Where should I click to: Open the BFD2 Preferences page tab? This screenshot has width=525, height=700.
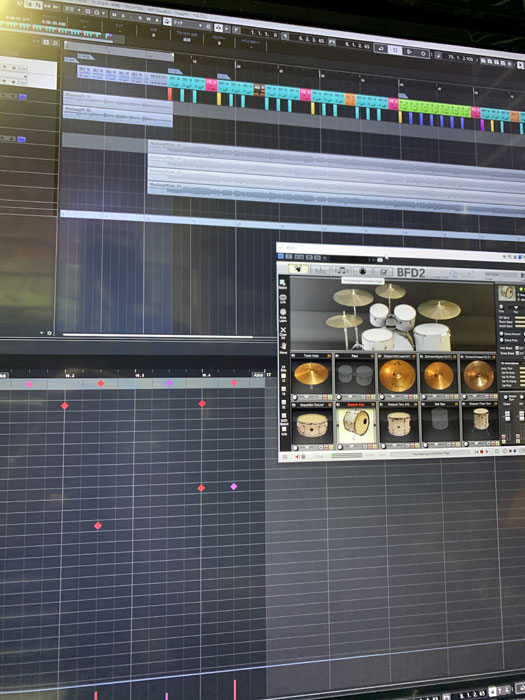383,271
